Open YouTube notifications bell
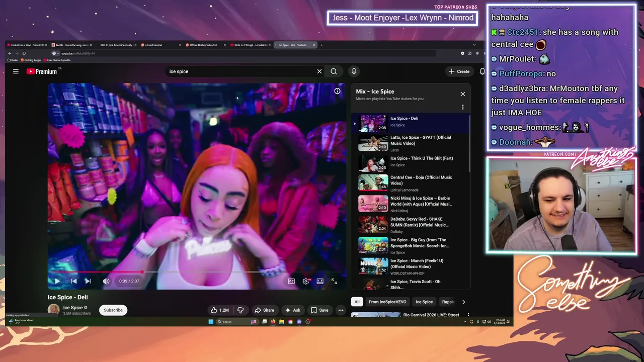644x362 pixels. point(482,71)
